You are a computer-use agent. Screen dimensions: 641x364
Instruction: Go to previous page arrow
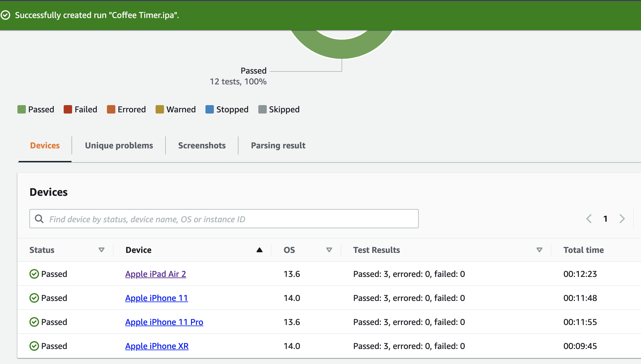[x=589, y=219]
